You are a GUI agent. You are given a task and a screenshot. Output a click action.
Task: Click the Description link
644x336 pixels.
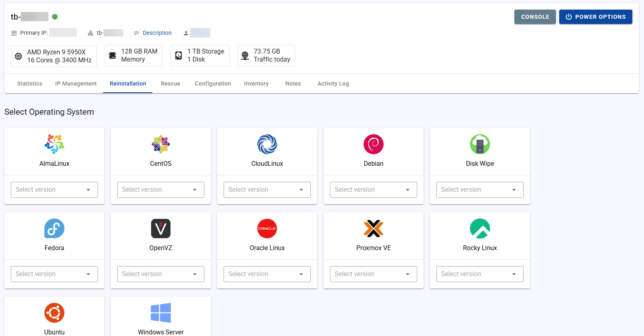[157, 33]
